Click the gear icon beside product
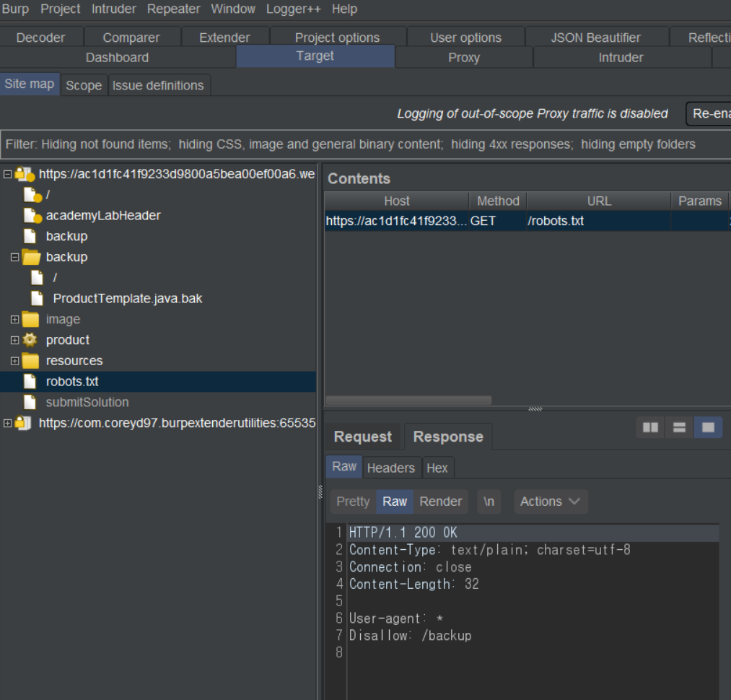The image size is (731, 700). pyautogui.click(x=30, y=340)
